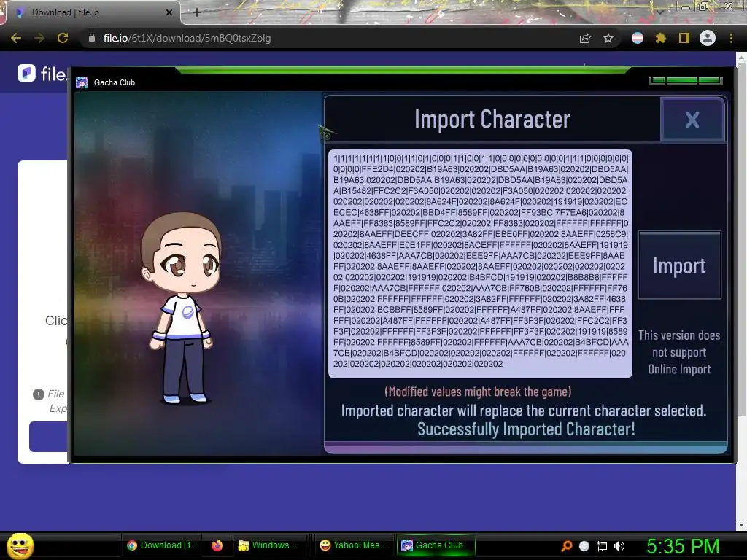
Task: Click the Gacha Club window title icon
Action: pos(82,82)
